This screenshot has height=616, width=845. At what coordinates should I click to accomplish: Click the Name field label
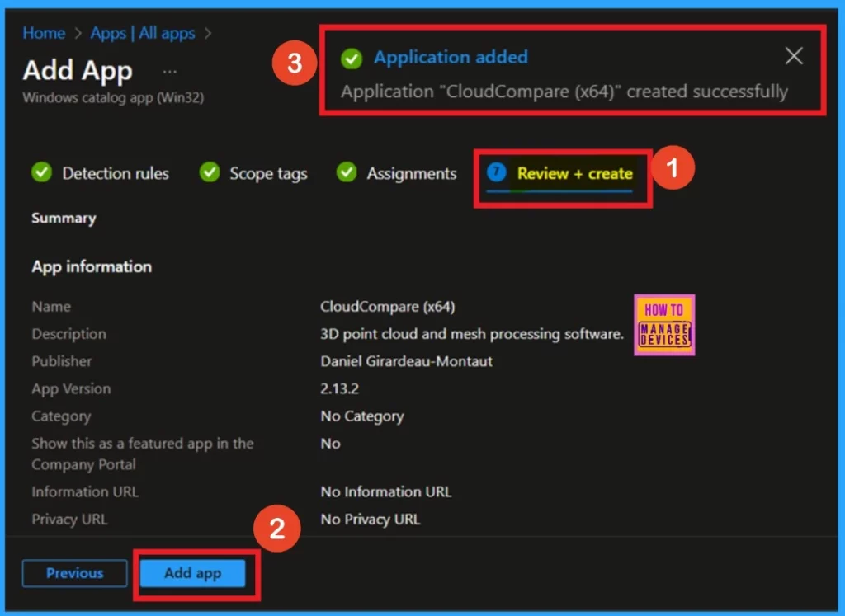[51, 307]
